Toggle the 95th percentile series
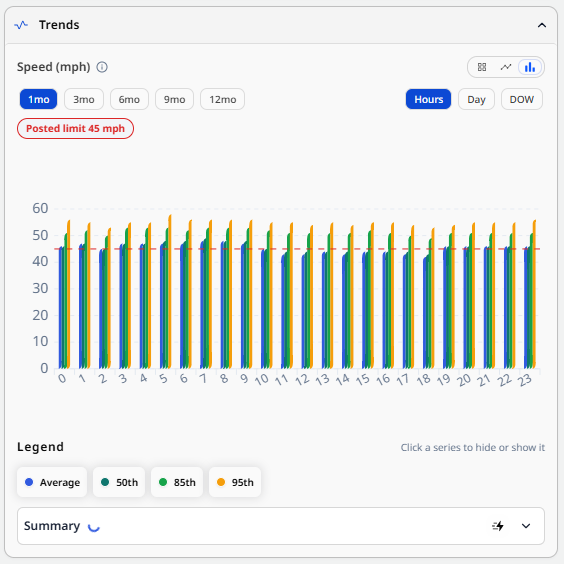The height and width of the screenshot is (564, 564). [x=235, y=482]
